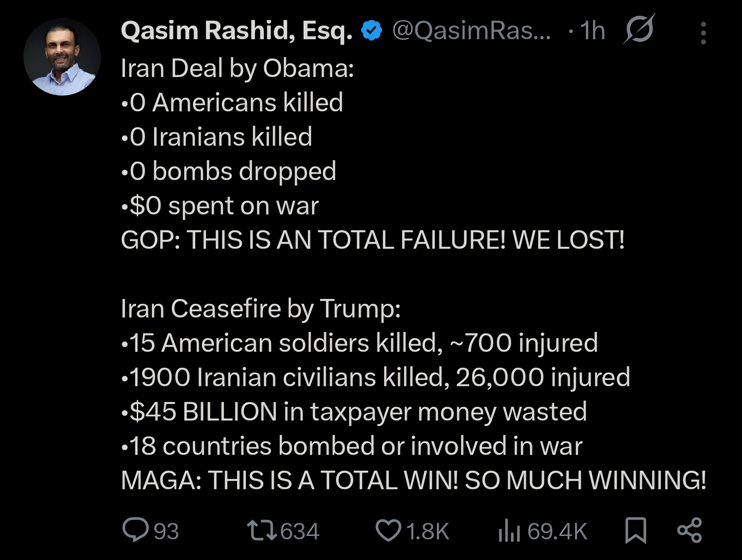Open Qasim Rashid's profile picture
This screenshot has width=742, height=560.
click(62, 57)
